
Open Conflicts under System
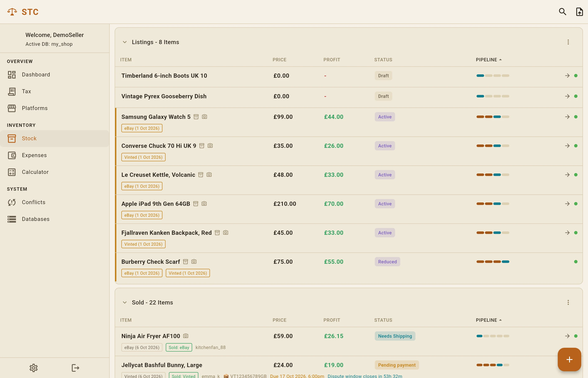(x=54, y=202)
